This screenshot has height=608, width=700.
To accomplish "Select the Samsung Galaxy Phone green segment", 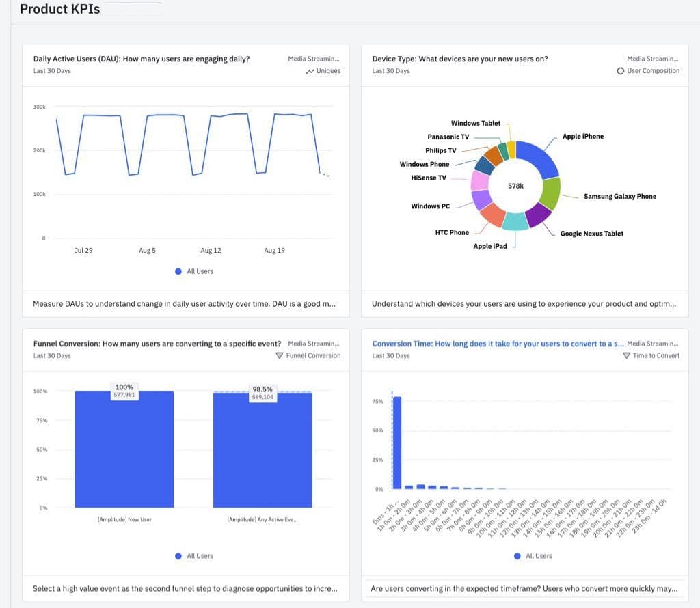I will [x=550, y=193].
